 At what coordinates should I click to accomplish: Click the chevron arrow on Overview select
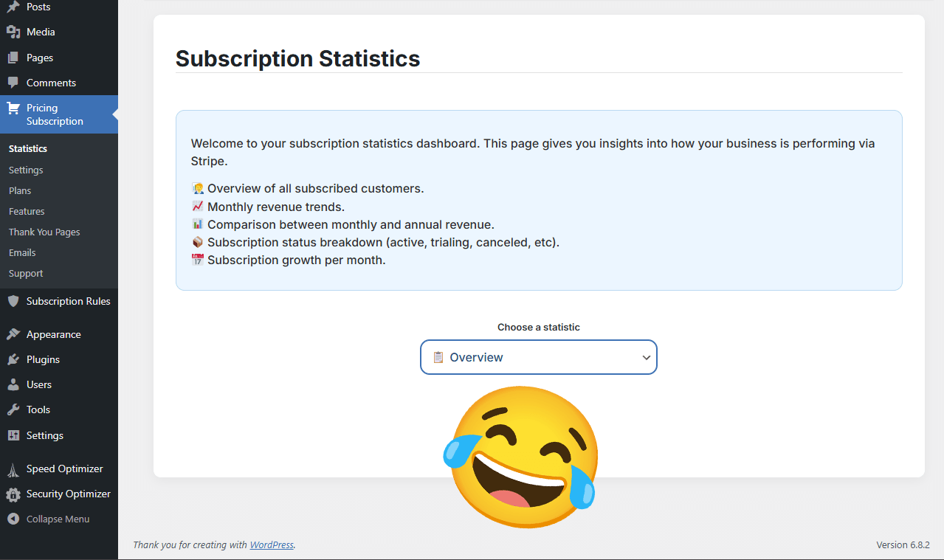point(646,358)
